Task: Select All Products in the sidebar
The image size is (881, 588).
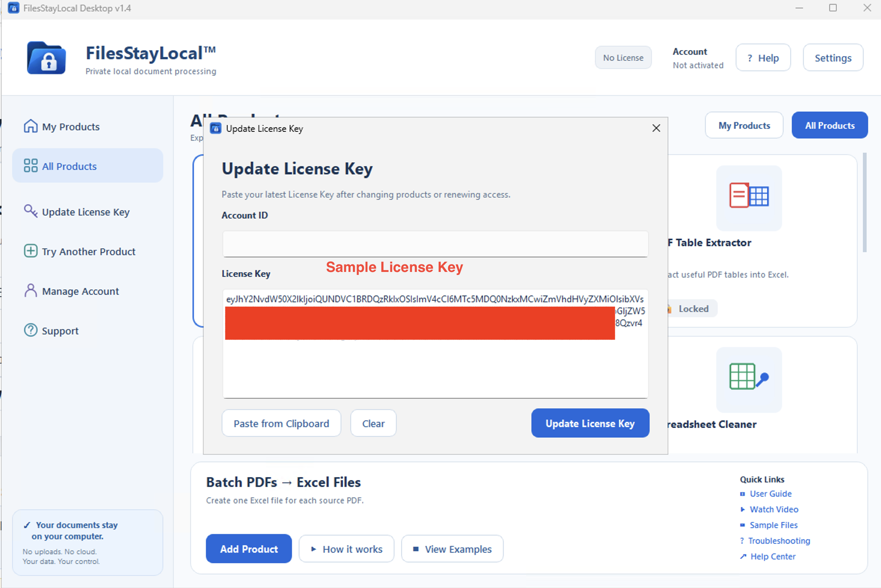Action: click(x=88, y=166)
